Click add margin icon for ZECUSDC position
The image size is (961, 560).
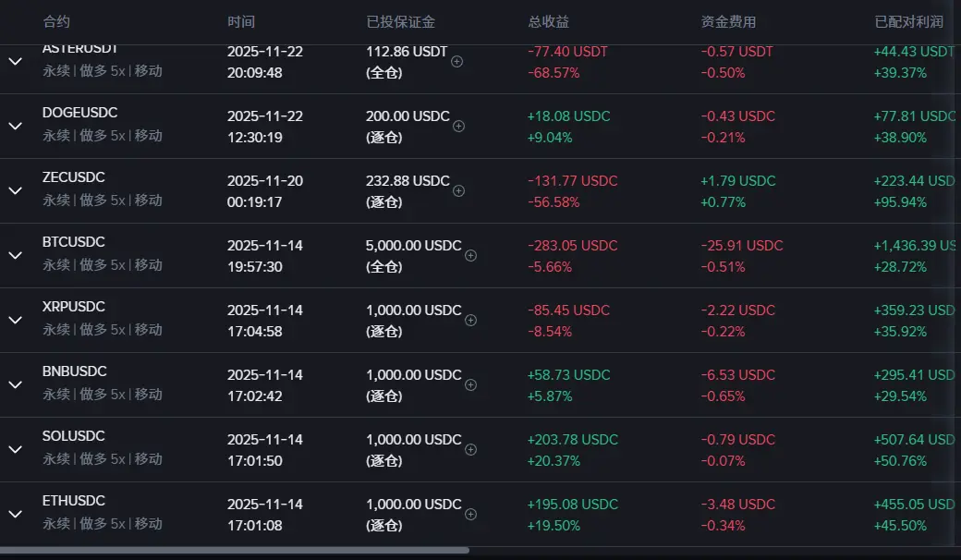[x=458, y=191]
